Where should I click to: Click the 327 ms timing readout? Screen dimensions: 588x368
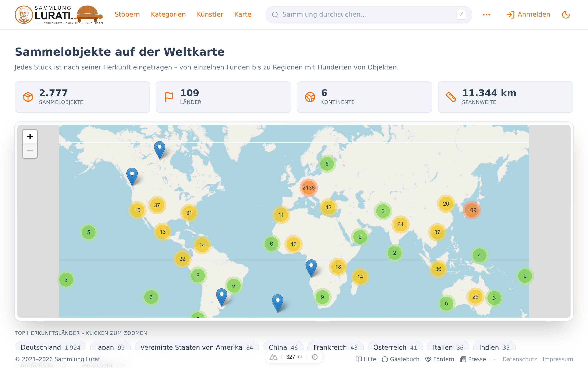pyautogui.click(x=294, y=357)
